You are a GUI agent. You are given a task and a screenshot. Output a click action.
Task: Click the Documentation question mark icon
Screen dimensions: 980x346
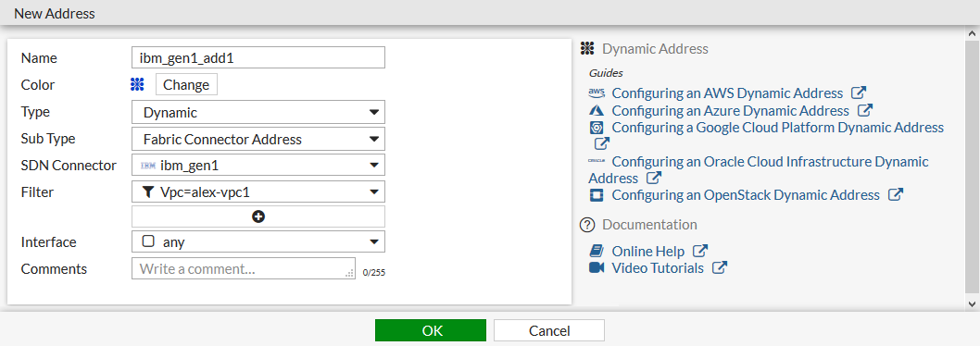[x=587, y=225]
